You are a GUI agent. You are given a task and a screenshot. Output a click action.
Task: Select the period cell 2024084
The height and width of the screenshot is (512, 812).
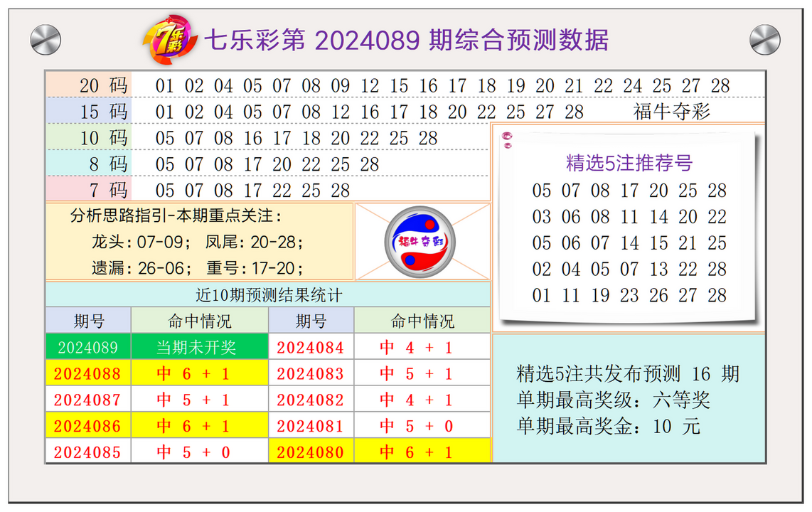(x=311, y=347)
